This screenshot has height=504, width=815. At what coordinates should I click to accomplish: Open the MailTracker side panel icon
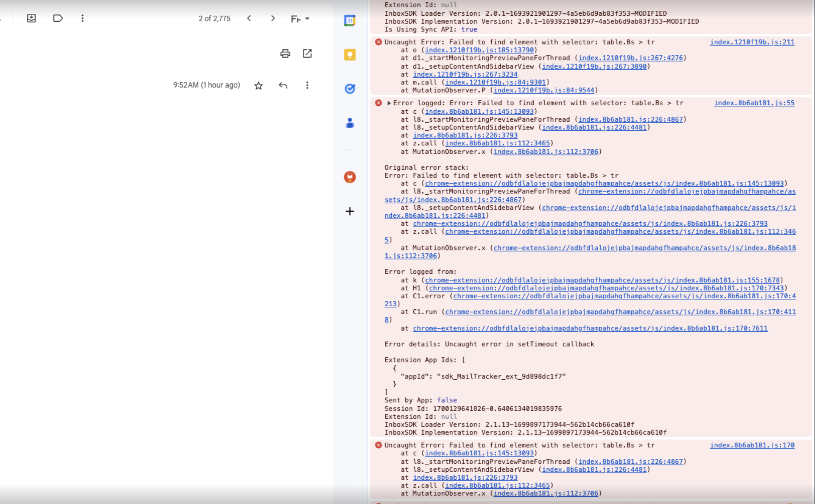(349, 177)
